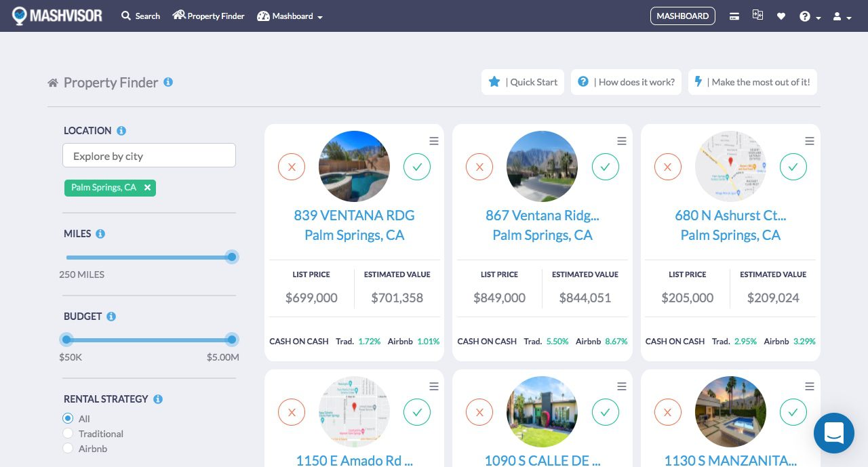This screenshot has height=467, width=868.
Task: Accept the 680 N Ashurst Ct property
Action: (793, 167)
